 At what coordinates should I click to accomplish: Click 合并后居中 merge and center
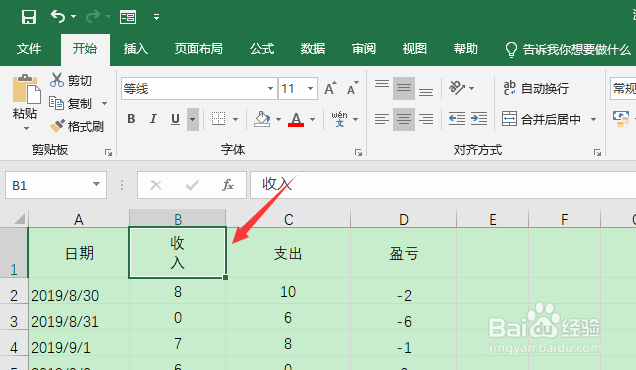coord(541,119)
